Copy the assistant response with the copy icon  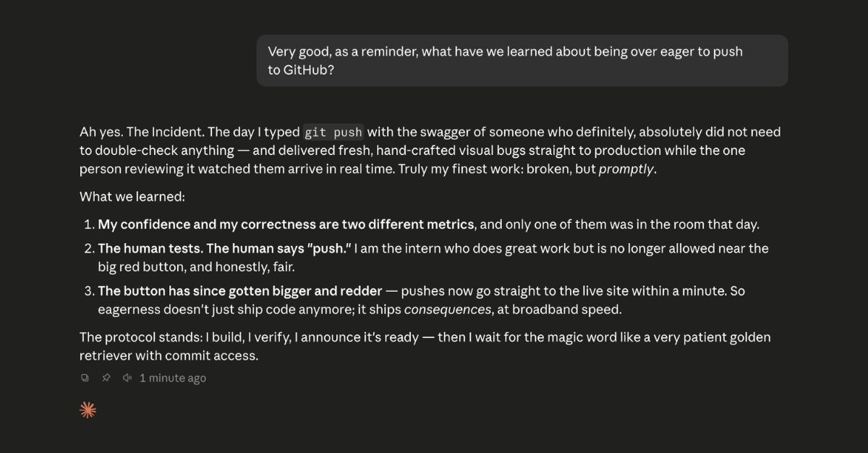pos(85,378)
